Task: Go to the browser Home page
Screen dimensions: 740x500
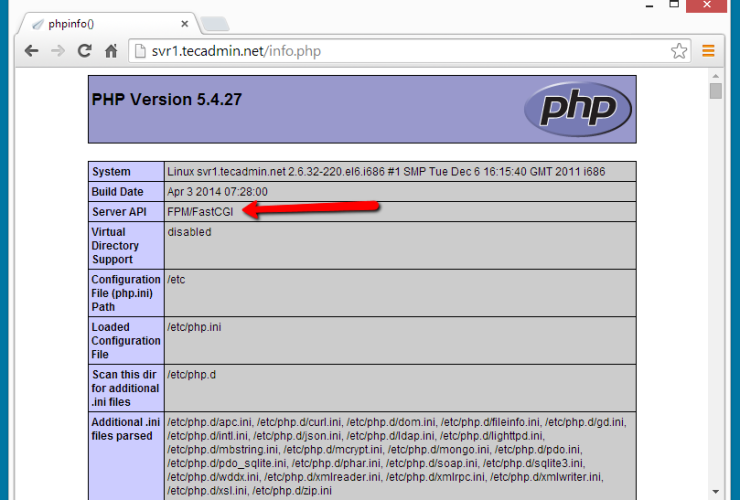Action: [112, 51]
